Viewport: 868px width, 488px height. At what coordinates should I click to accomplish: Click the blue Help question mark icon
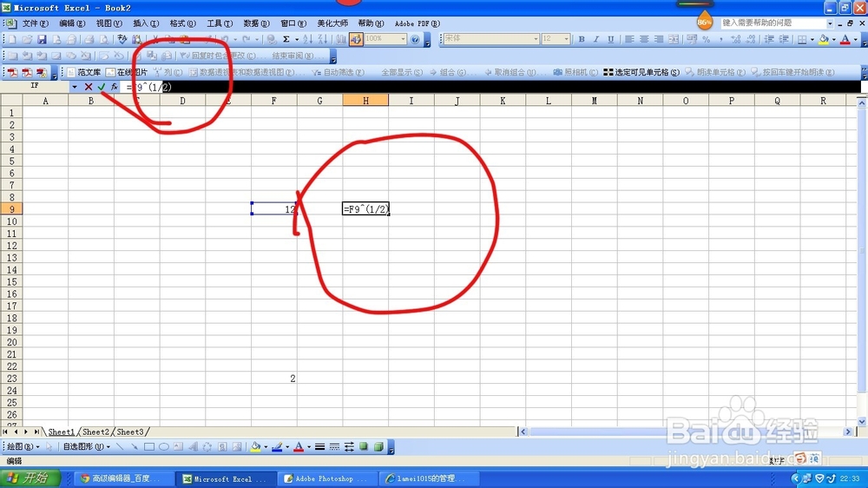(x=415, y=39)
